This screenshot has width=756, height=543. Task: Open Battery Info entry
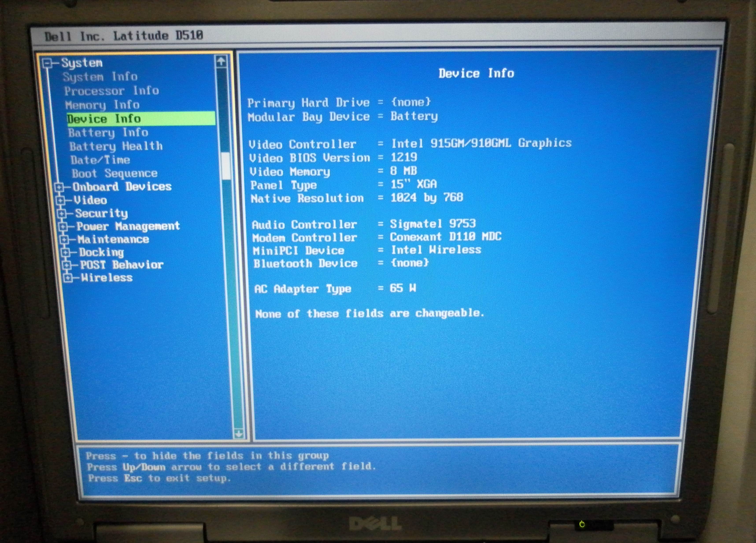pyautogui.click(x=108, y=133)
